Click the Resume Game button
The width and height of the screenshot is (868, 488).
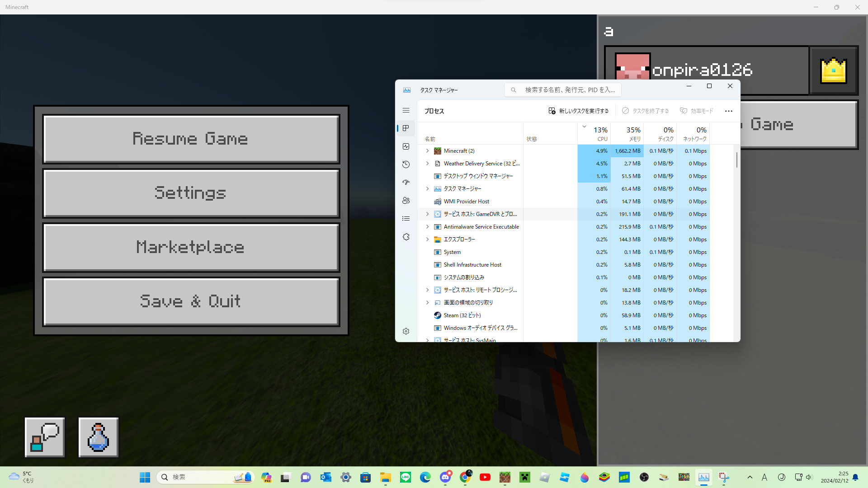pyautogui.click(x=191, y=139)
